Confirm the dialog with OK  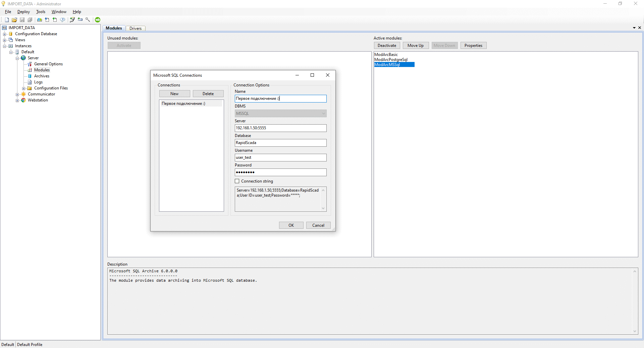click(291, 225)
